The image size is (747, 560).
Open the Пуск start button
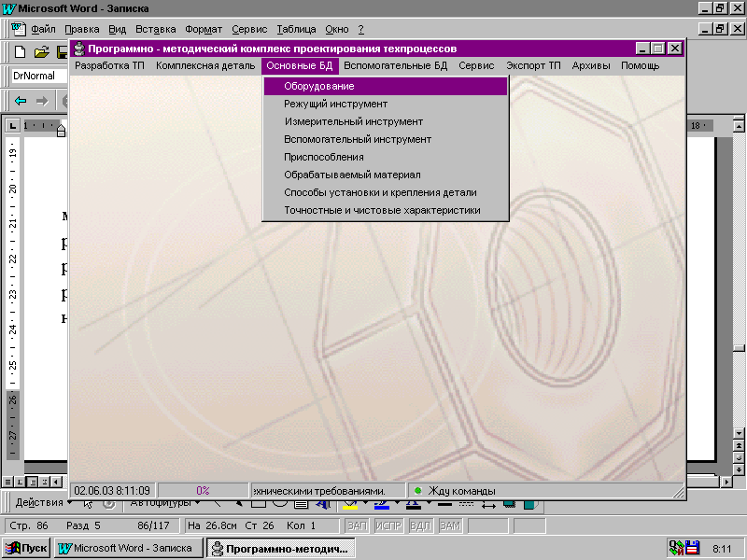click(x=26, y=548)
